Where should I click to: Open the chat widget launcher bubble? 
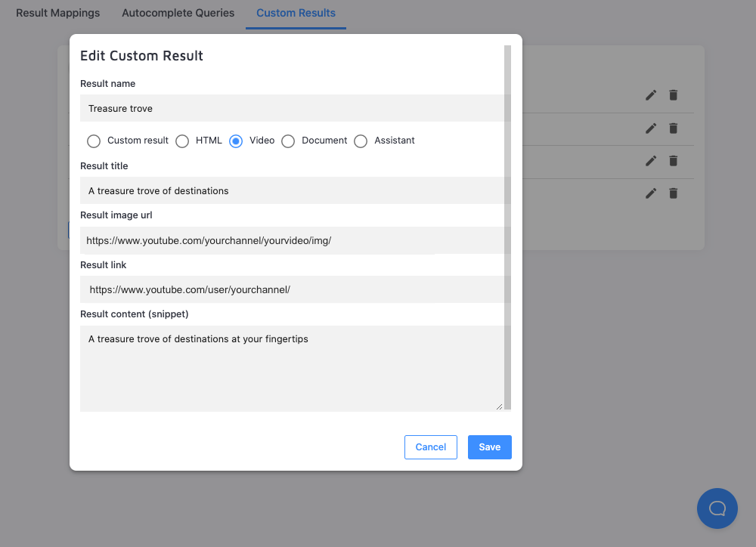click(x=717, y=508)
